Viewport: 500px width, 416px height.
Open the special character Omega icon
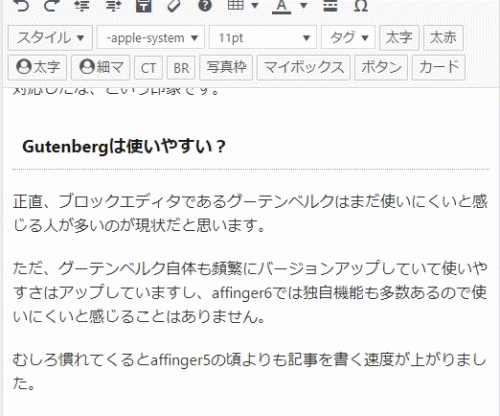click(361, 5)
